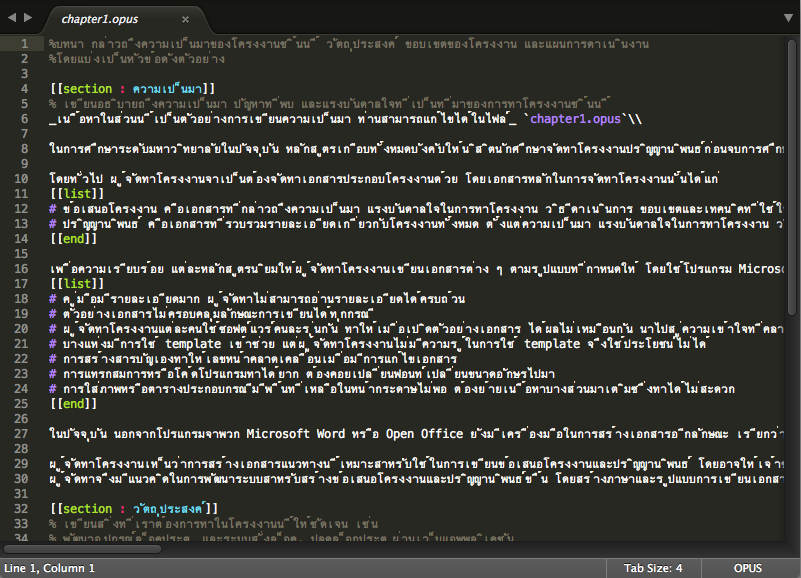Click the # list marker on line 12
This screenshot has width=801, height=578.
pos(53,209)
